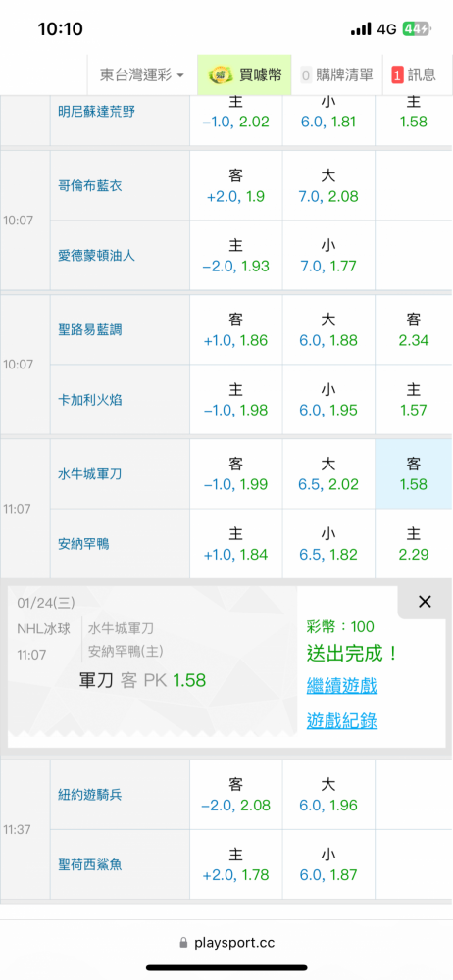Close the bet confirmation slip
The image size is (453, 980).
pyautogui.click(x=425, y=602)
